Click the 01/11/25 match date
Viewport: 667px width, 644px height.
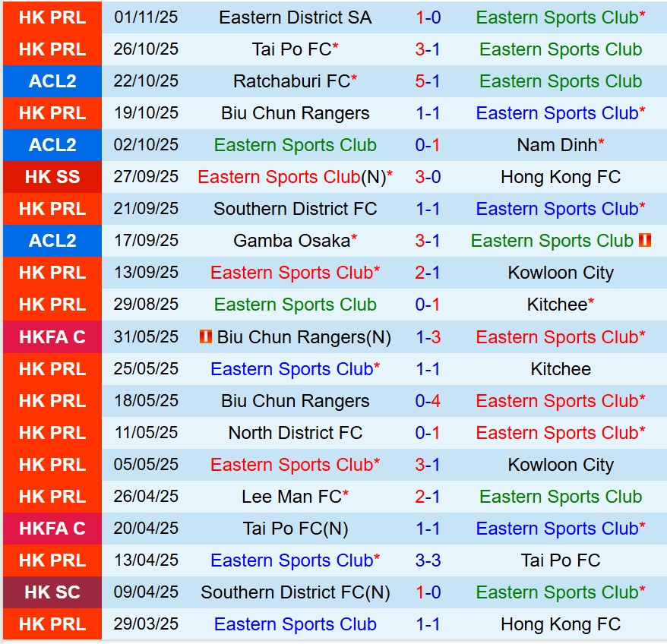147,17
